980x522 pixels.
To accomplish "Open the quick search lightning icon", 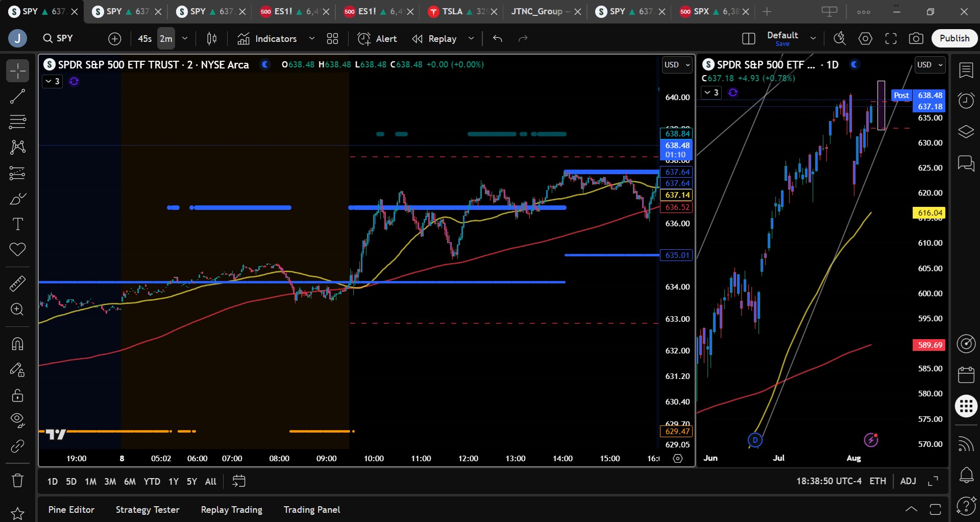I will (x=840, y=38).
